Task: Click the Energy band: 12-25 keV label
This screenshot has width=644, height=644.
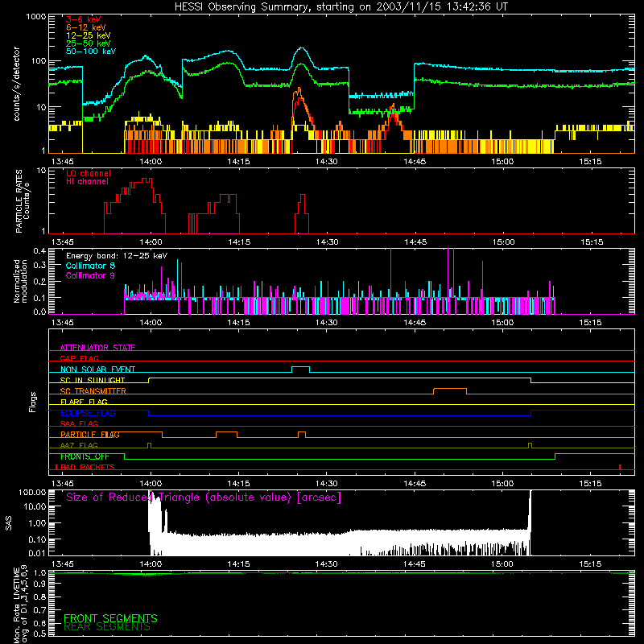Action: (117, 256)
